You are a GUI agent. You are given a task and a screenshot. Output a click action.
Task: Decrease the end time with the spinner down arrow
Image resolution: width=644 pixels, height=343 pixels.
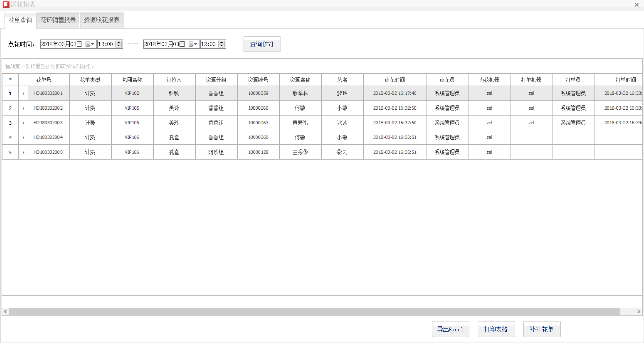[222, 46]
